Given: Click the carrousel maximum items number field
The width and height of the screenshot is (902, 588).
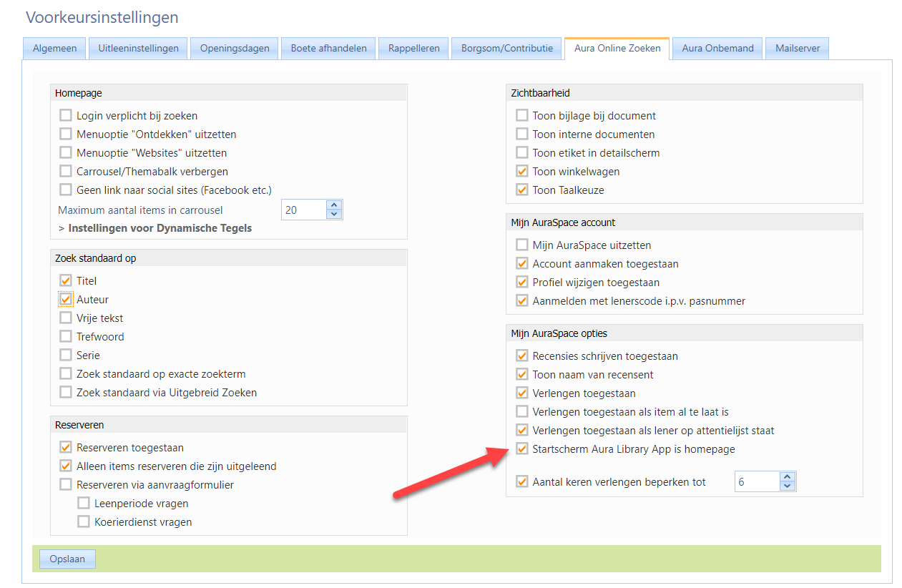Looking at the screenshot, I should (x=303, y=210).
